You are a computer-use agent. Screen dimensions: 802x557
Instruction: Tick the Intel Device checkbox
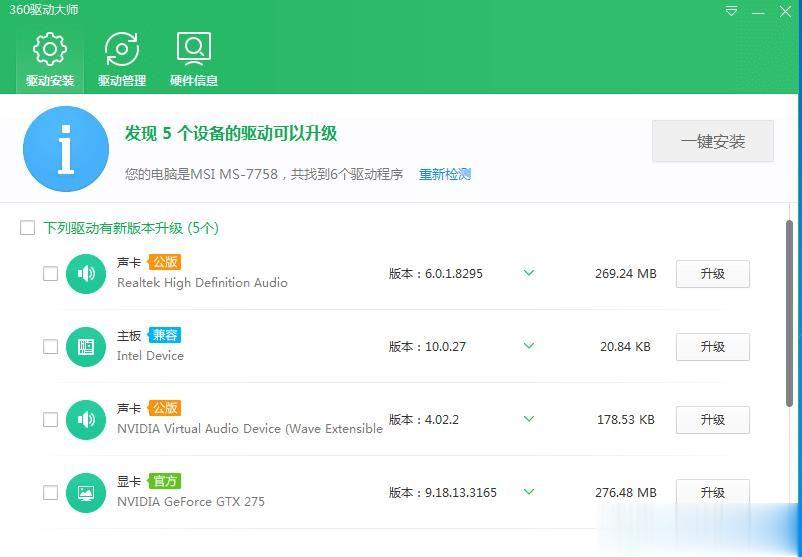point(50,347)
